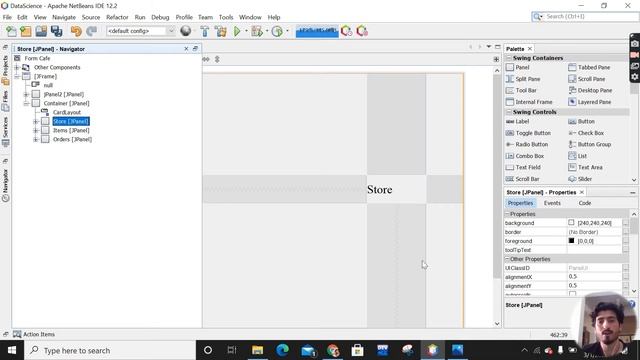Viewport: 640px width, 360px height.
Task: Open the Debug Project dropdown arrow
Action: pos(267,31)
